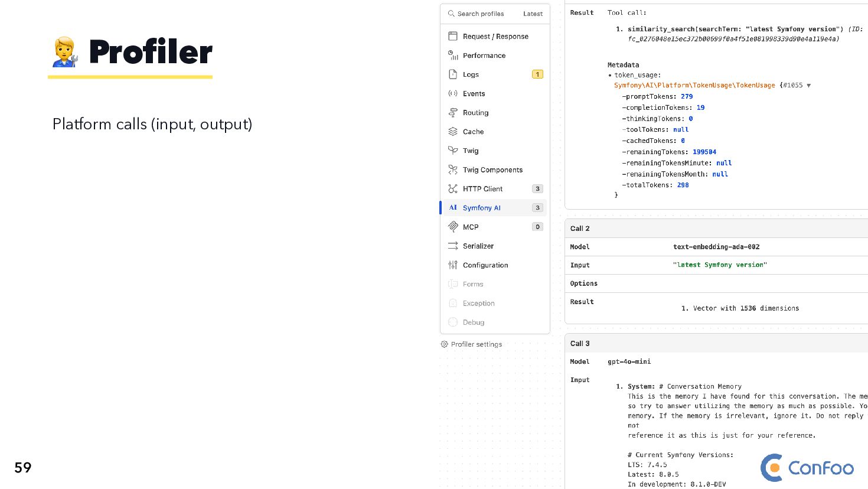This screenshot has width=868, height=489.
Task: Select the Twig Components entry
Action: (495, 169)
